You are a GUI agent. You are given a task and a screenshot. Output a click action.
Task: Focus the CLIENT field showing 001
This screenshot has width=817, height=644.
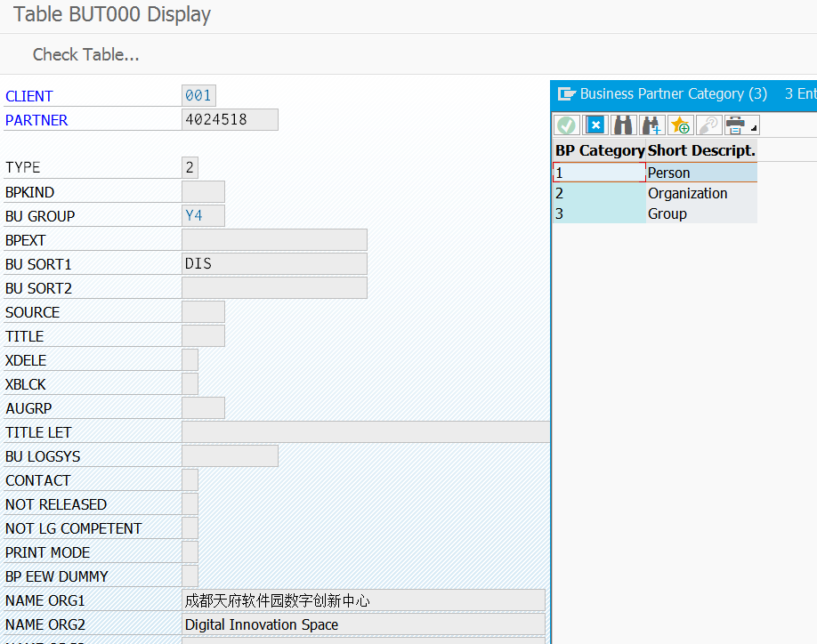(x=198, y=96)
